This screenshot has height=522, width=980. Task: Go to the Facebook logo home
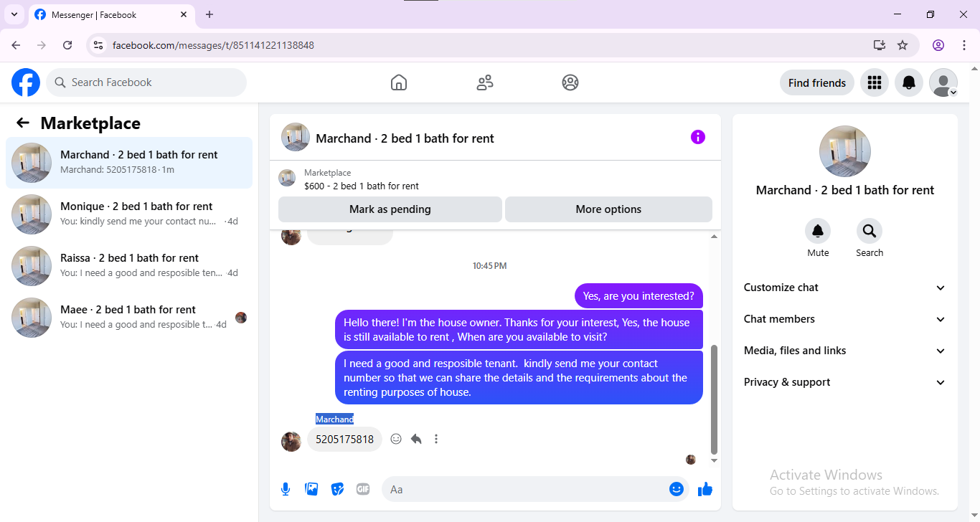pyautogui.click(x=26, y=82)
